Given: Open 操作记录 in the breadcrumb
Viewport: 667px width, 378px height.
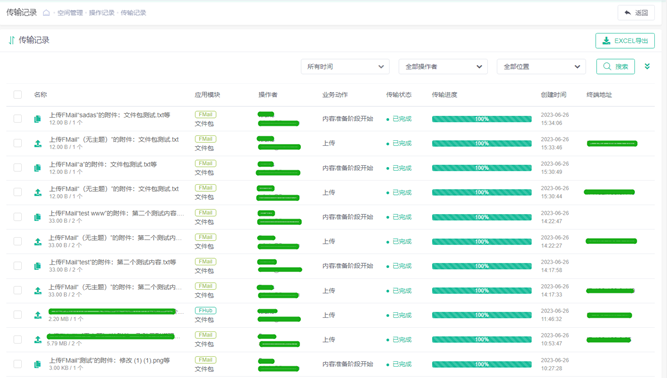Looking at the screenshot, I should [102, 13].
